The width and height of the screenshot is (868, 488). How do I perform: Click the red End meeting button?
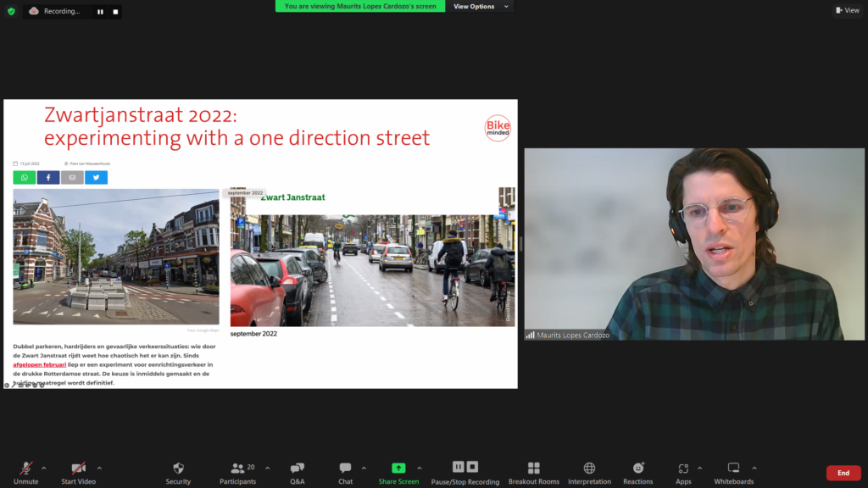[843, 473]
